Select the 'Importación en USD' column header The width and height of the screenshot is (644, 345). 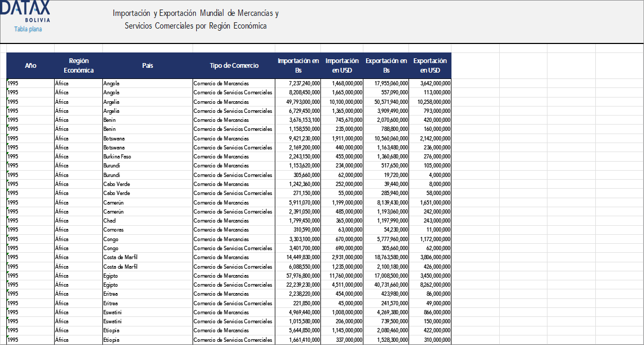click(342, 65)
